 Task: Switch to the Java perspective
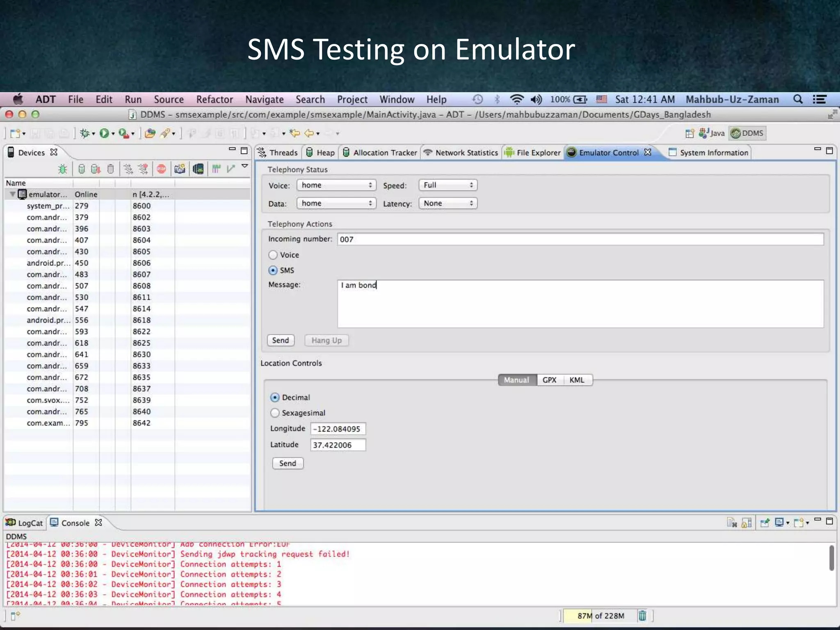coord(712,133)
